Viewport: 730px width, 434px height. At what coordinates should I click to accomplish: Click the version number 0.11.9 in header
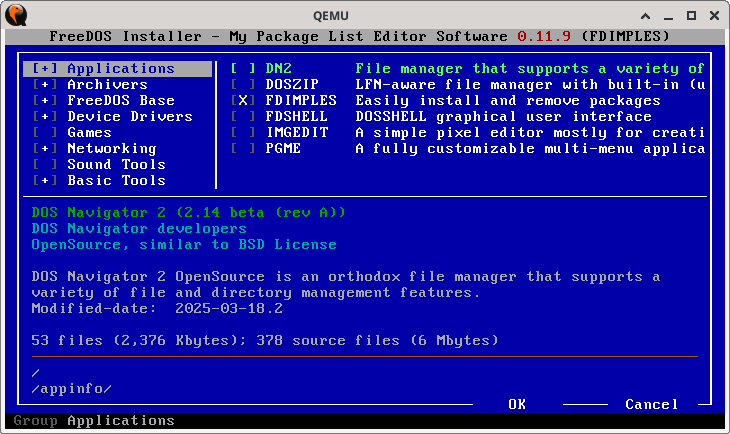pos(544,36)
